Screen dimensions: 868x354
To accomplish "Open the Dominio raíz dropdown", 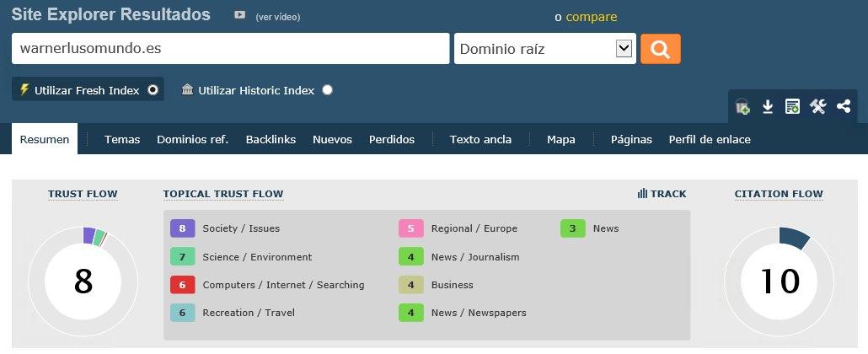I will pos(544,49).
